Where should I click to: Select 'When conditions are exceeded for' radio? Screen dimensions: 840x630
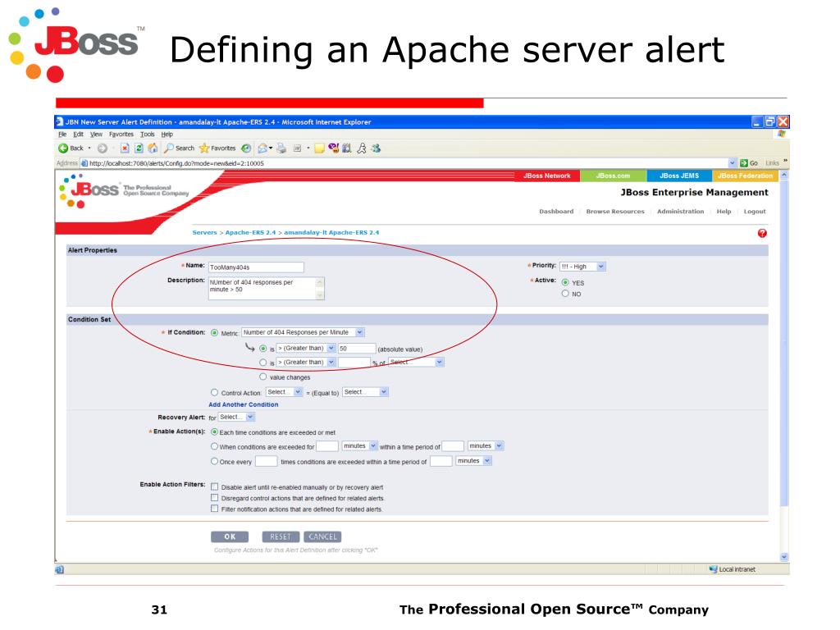[214, 446]
